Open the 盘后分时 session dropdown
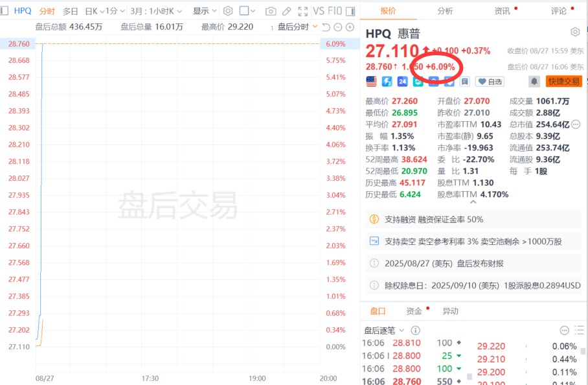588x385 pixels. pyautogui.click(x=297, y=27)
